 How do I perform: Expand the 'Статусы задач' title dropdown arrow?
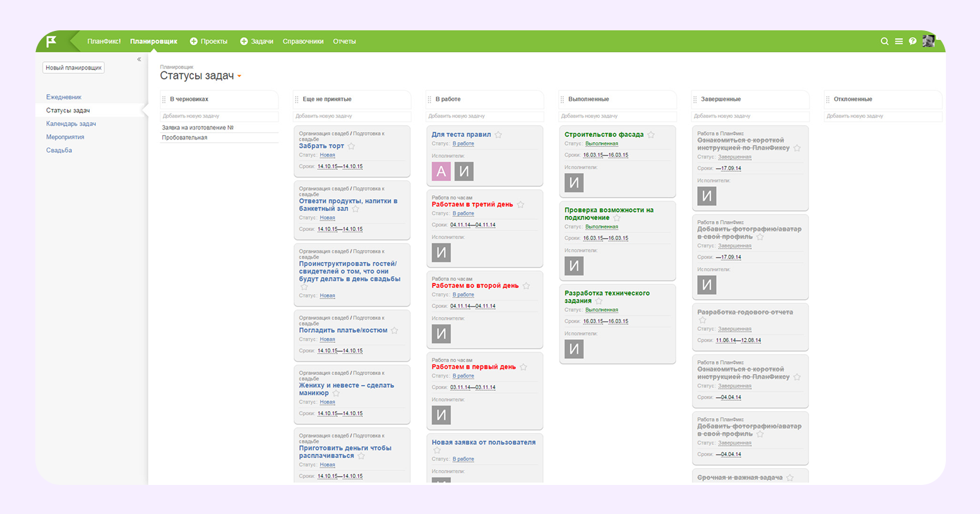pyautogui.click(x=239, y=76)
